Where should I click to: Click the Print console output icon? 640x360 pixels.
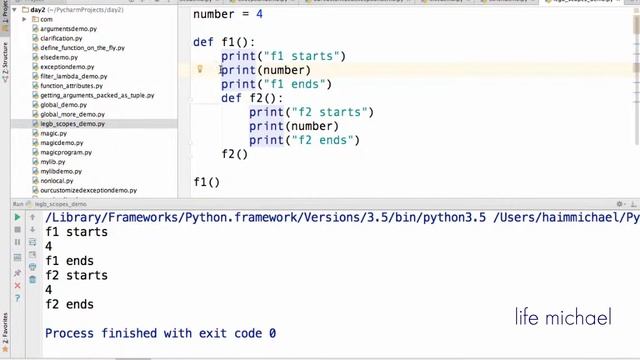pos(33,267)
